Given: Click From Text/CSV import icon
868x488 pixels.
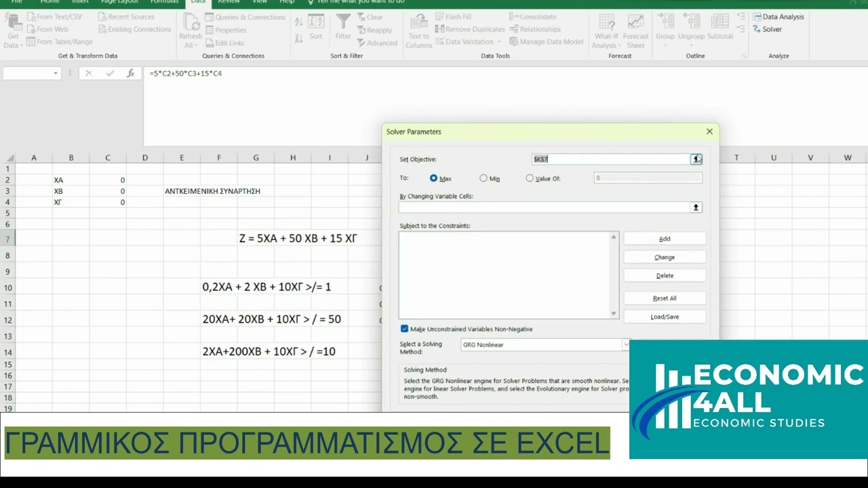Looking at the screenshot, I should (32, 17).
